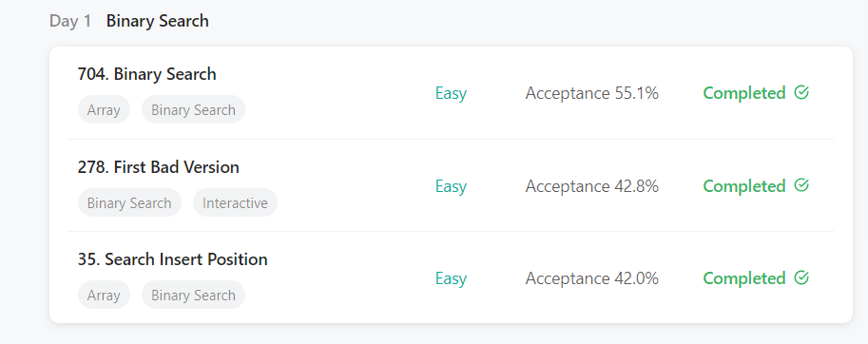Select Binary Search tag under Search Insert Position
This screenshot has width=868, height=344.
(193, 296)
